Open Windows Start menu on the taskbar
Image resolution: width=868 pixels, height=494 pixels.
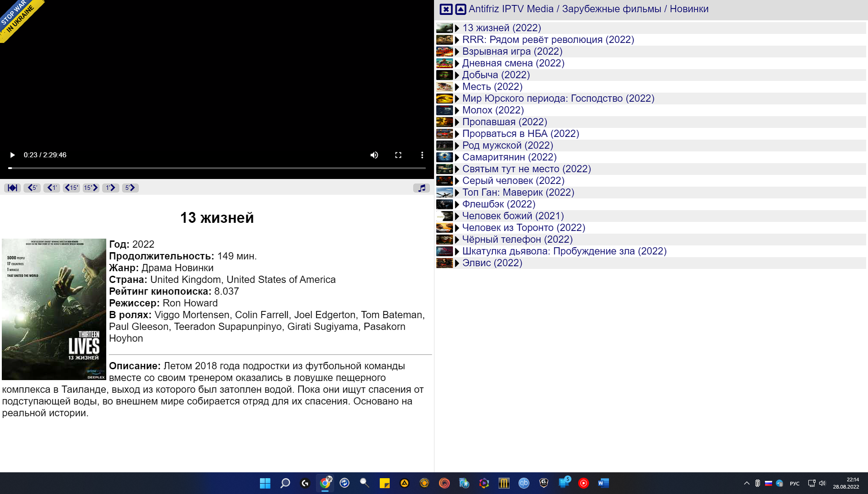point(265,483)
